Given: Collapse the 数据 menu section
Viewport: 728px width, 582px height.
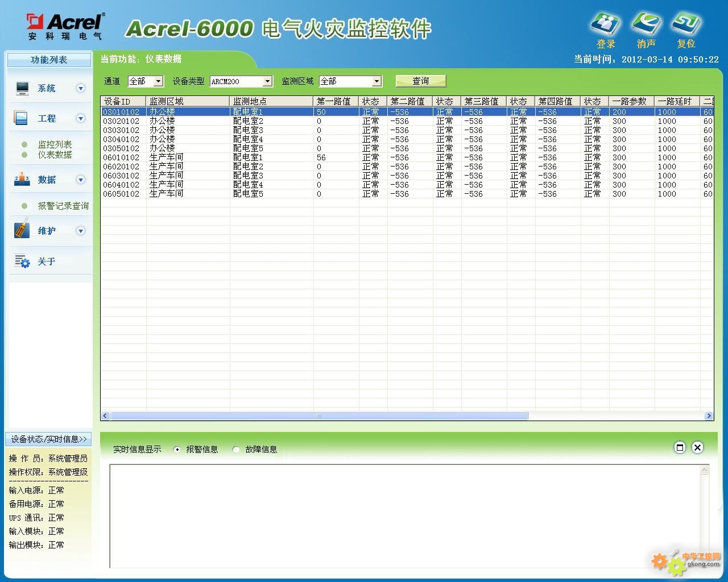Looking at the screenshot, I should click(x=81, y=180).
